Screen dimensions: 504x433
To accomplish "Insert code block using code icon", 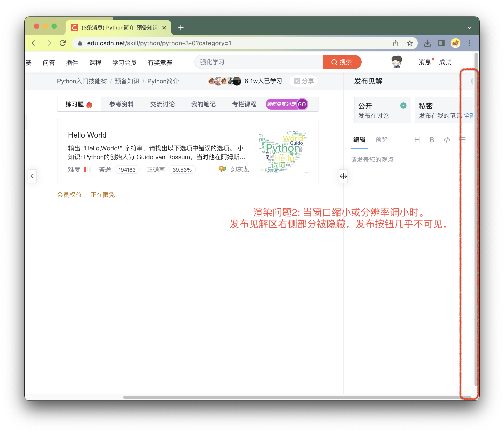I will 447,140.
